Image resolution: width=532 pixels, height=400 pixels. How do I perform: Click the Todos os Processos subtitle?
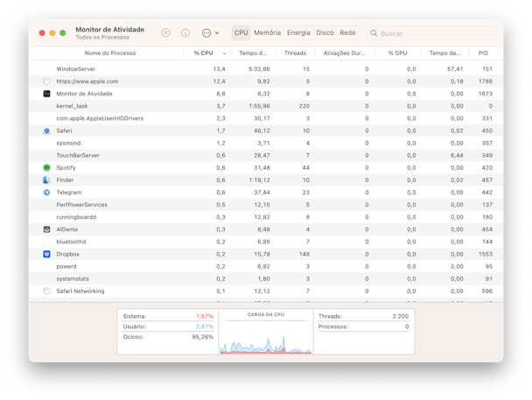click(102, 38)
